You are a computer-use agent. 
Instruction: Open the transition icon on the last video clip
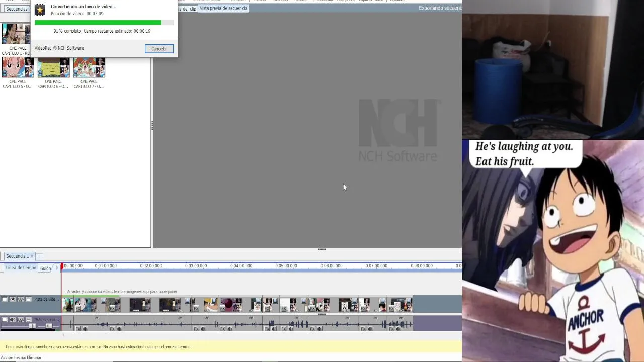click(x=409, y=301)
